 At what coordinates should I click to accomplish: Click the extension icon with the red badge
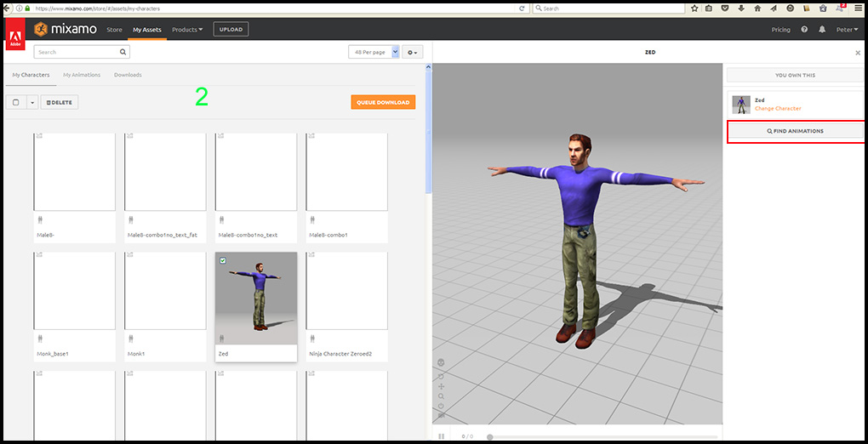[840, 8]
